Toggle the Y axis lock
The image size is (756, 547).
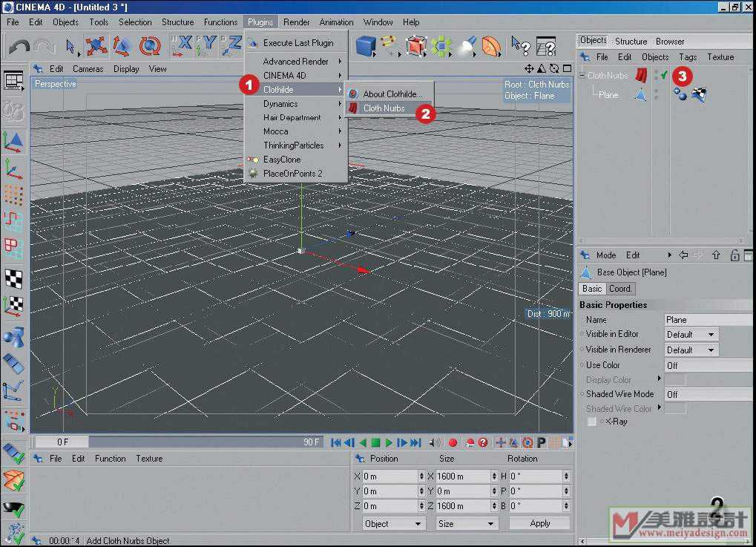click(x=207, y=45)
